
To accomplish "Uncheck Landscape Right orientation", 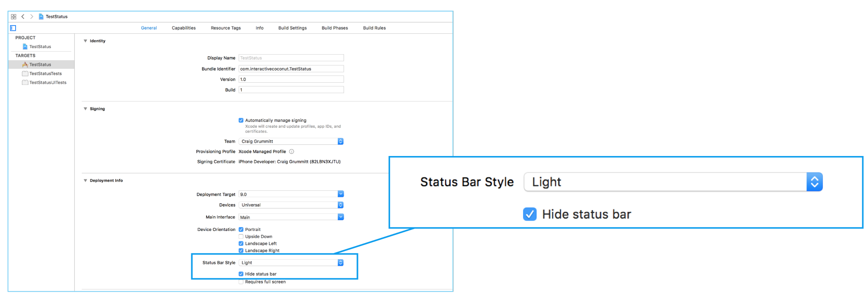I will click(241, 250).
